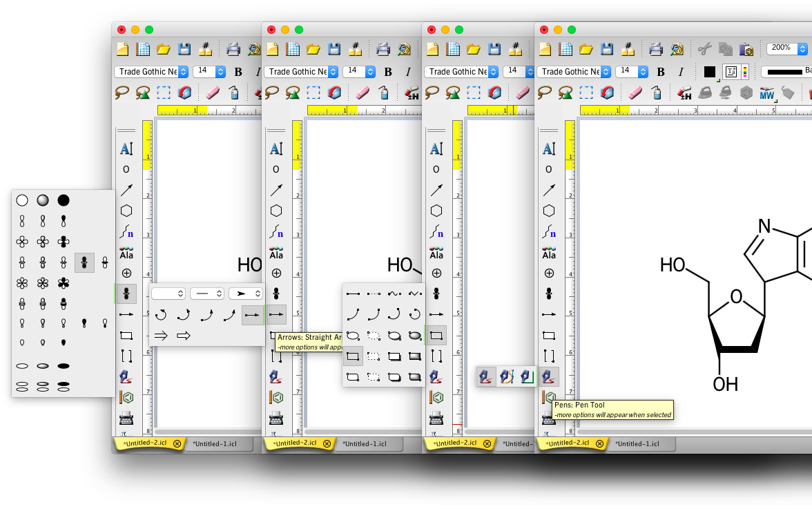The height and width of the screenshot is (509, 812).
Task: Open the Trade Gothic font dropdown, third window
Action: tap(461, 71)
